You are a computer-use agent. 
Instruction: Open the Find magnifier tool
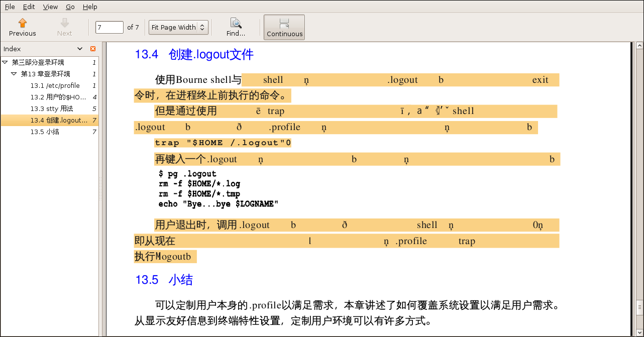tap(236, 28)
